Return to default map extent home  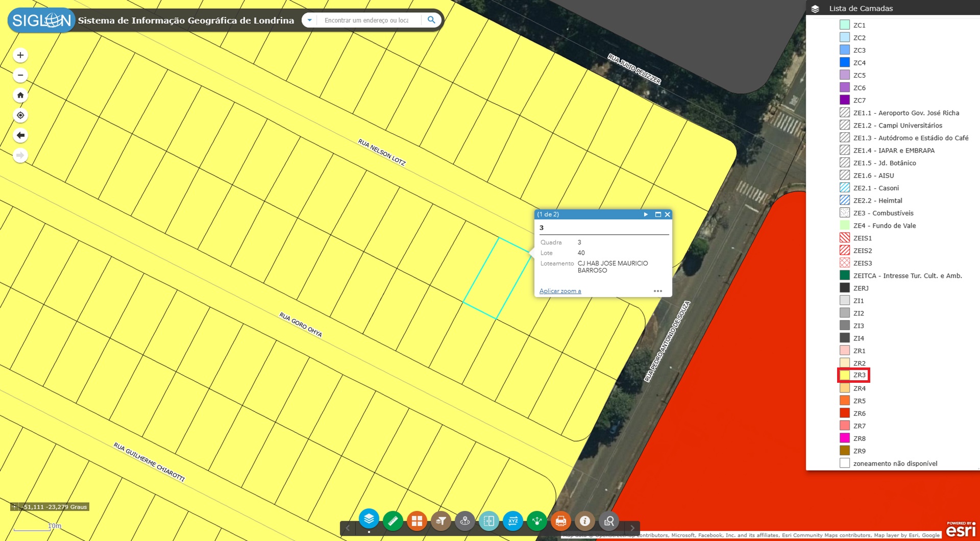click(20, 95)
